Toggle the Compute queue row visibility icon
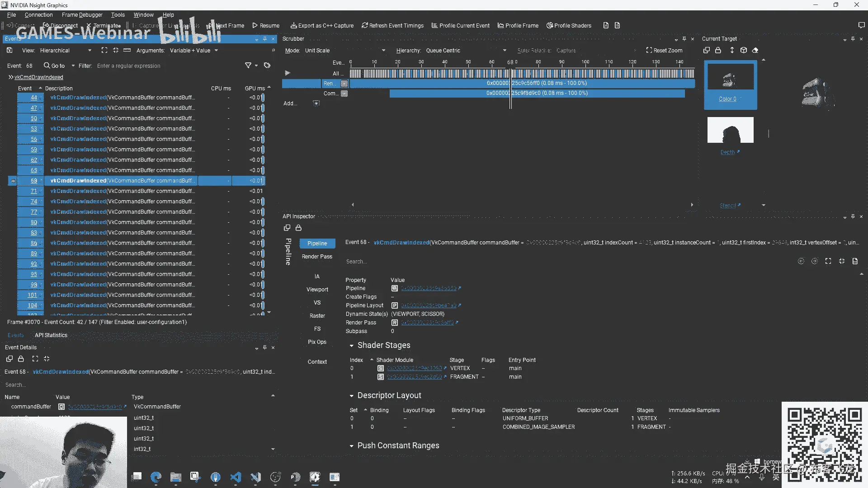 [x=344, y=94]
